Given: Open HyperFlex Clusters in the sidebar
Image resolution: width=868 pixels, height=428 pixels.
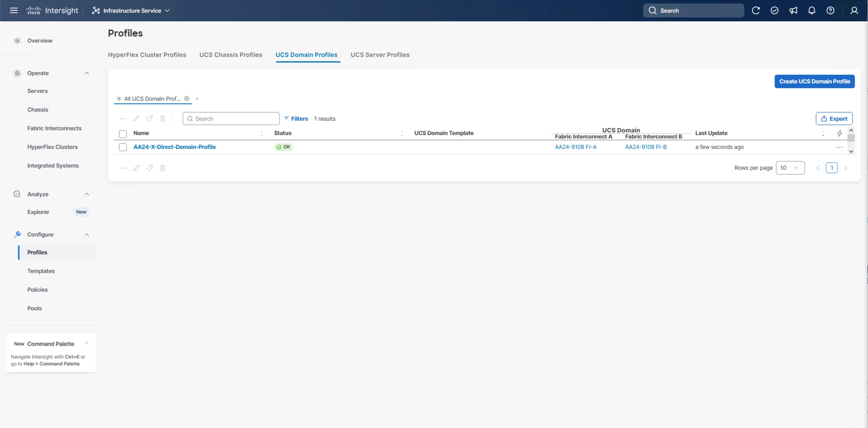Looking at the screenshot, I should [x=52, y=147].
